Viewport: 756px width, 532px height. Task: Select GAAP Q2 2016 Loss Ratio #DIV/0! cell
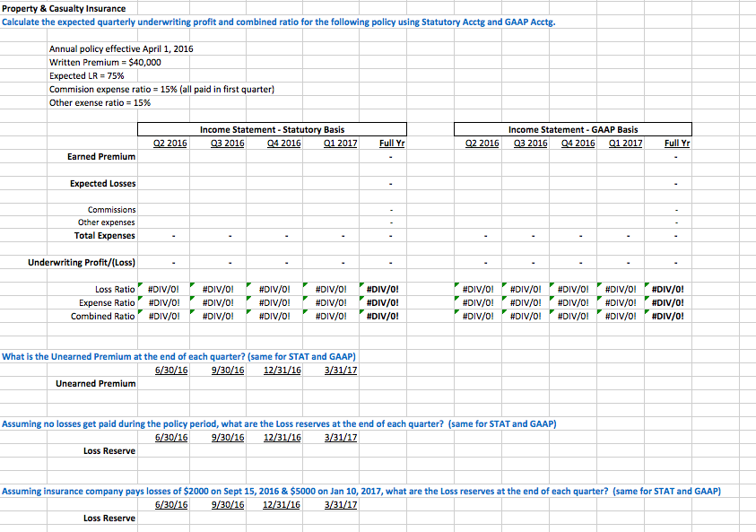pyautogui.click(x=478, y=290)
